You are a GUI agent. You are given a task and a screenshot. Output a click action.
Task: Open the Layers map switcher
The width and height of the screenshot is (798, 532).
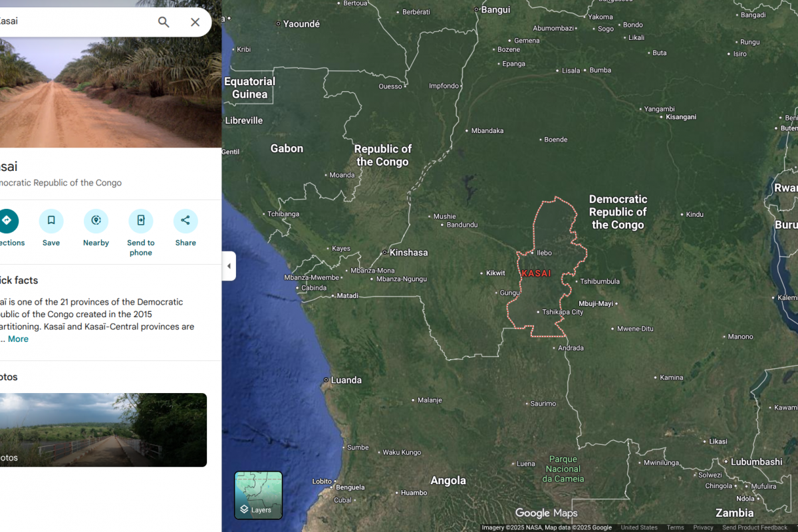(x=258, y=495)
